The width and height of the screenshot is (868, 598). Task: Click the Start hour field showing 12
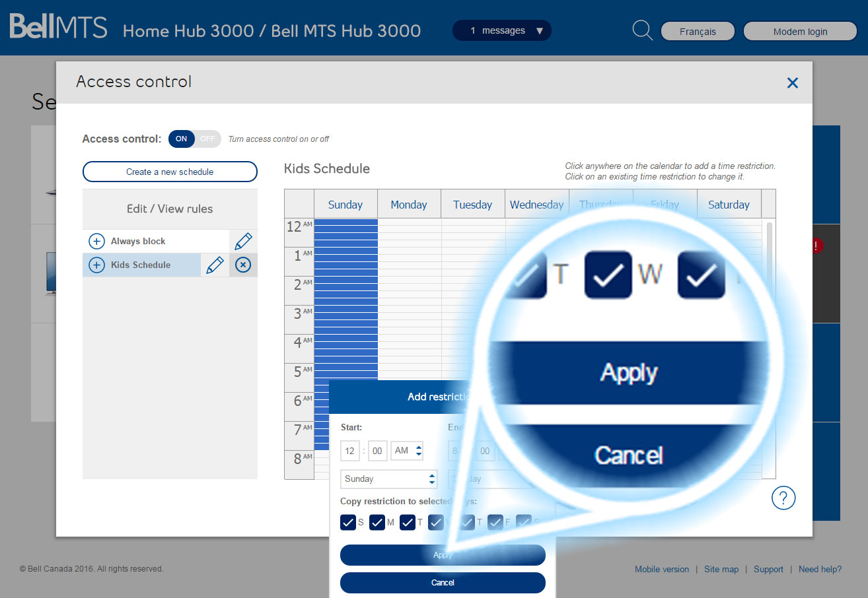pos(350,451)
